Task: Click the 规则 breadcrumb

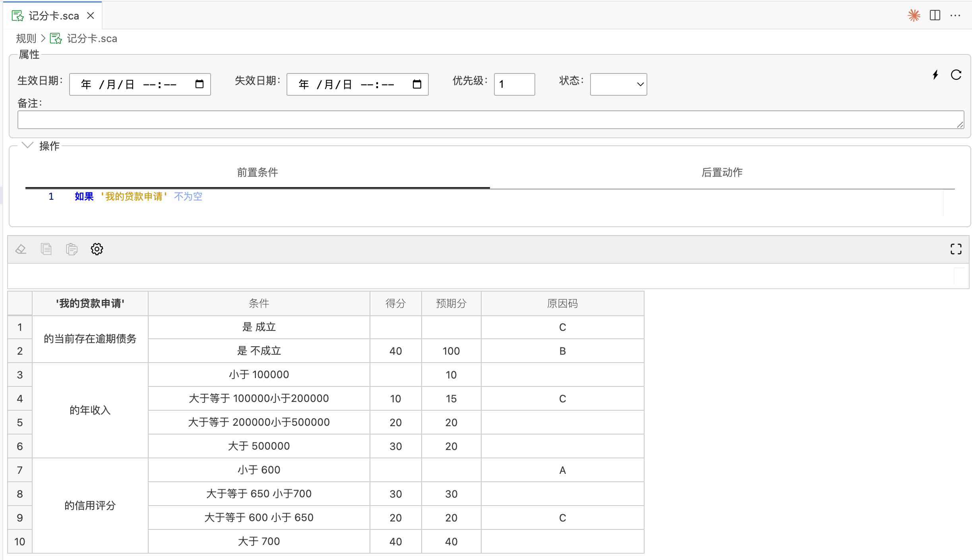Action: coord(26,39)
